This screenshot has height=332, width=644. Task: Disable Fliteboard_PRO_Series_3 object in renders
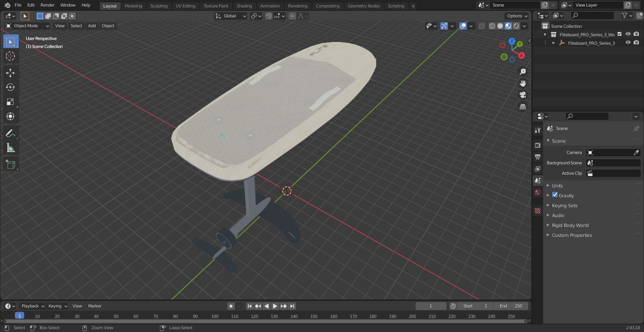click(636, 43)
